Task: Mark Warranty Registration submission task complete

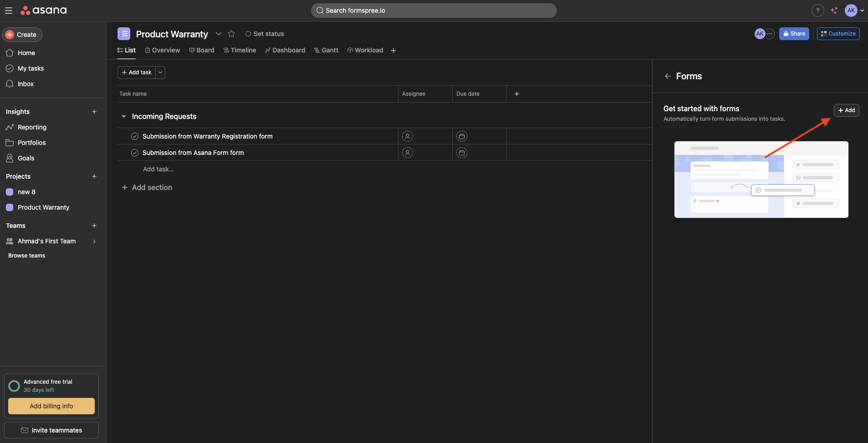Action: [135, 136]
